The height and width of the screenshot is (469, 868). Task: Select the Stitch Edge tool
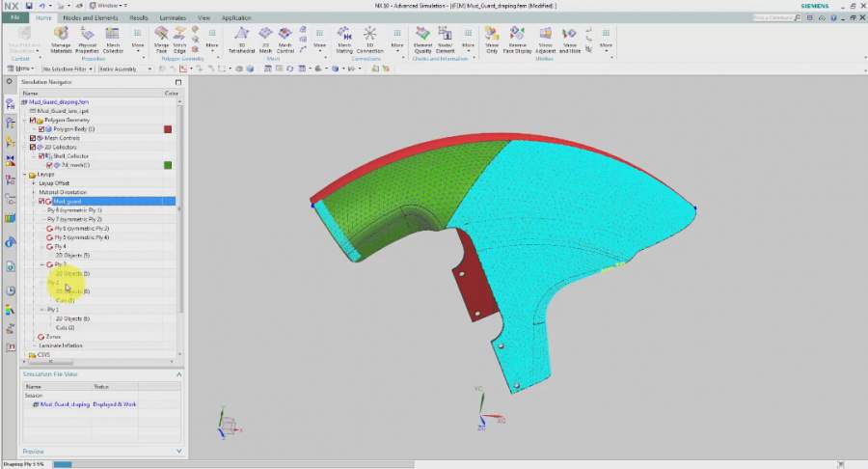click(179, 41)
